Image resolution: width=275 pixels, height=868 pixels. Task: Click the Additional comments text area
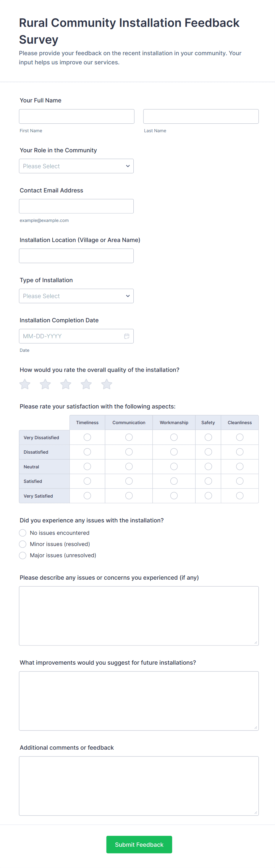tap(139, 786)
